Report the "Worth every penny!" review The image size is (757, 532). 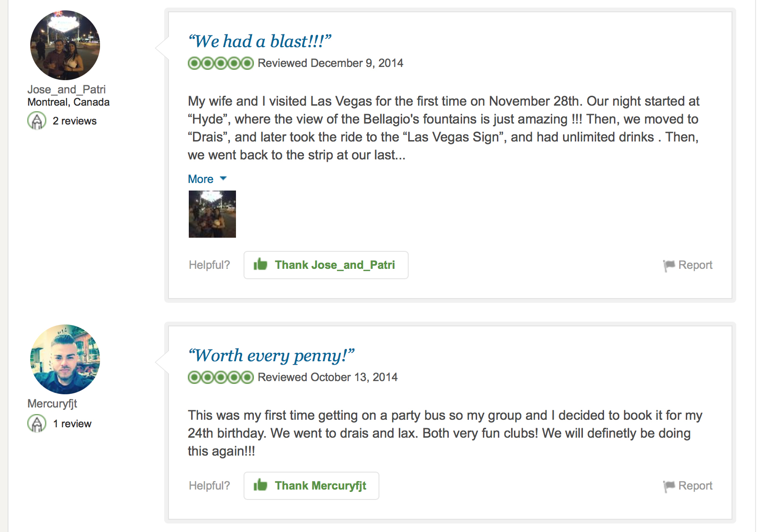tap(695, 486)
